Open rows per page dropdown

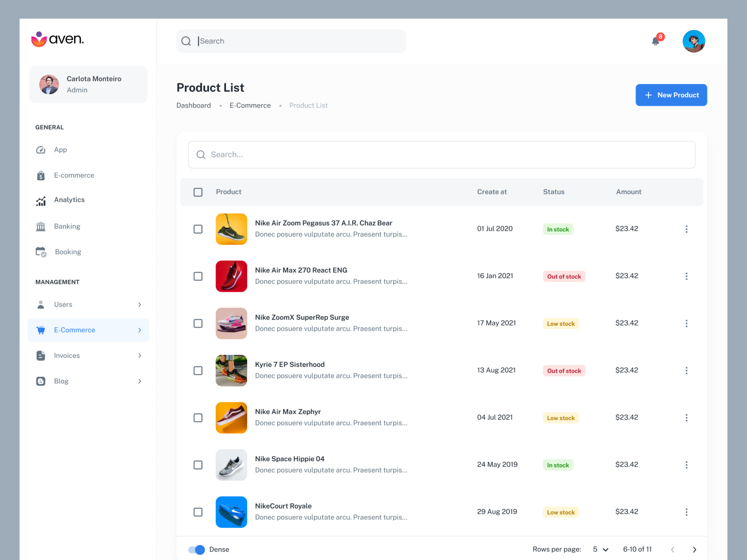[x=601, y=550]
